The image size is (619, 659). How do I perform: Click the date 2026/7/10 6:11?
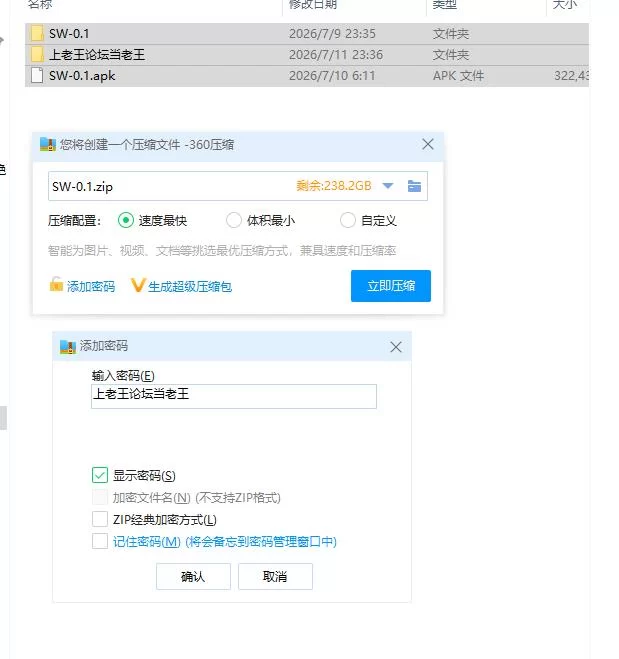click(332, 76)
